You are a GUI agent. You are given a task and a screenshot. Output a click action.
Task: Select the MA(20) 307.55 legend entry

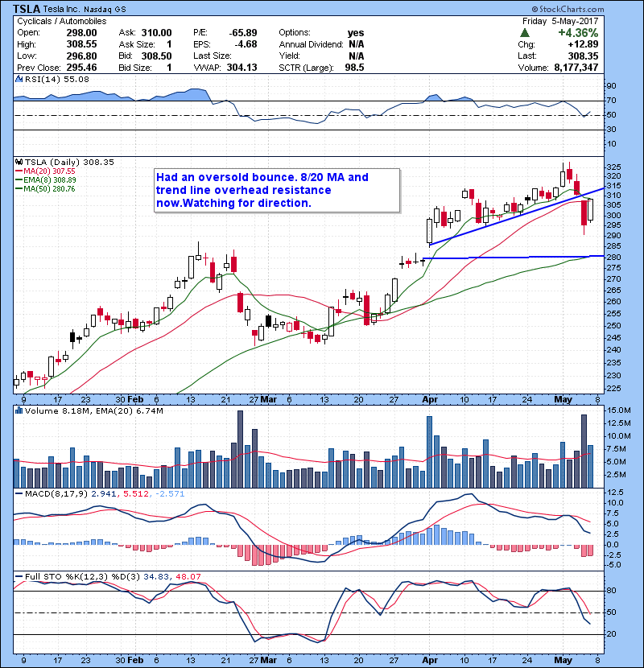(45, 171)
